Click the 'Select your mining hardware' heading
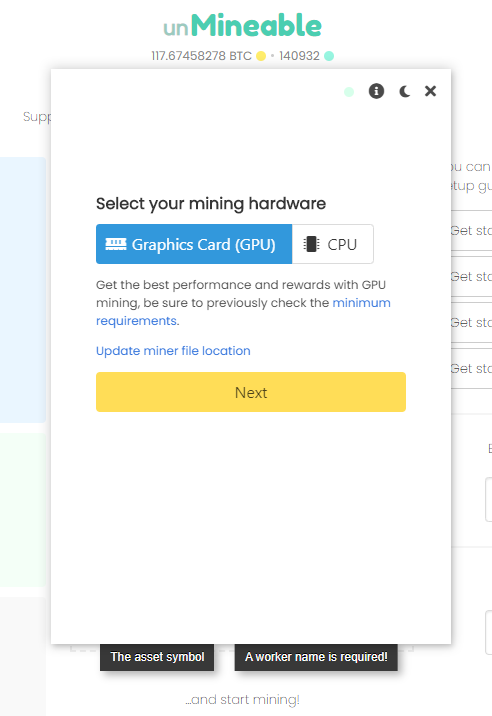Image resolution: width=492 pixels, height=716 pixels. click(211, 204)
